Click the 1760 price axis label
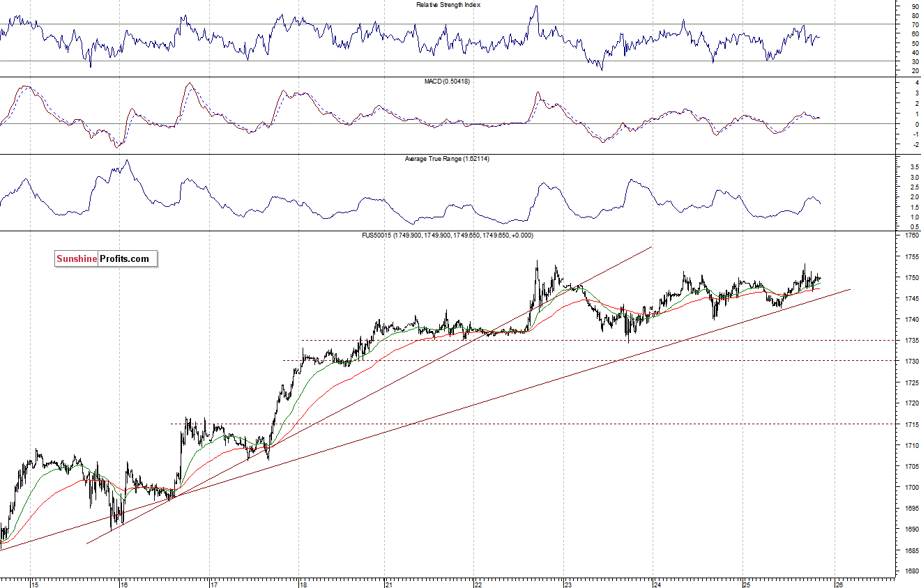Image resolution: width=921 pixels, height=588 pixels. pos(911,235)
